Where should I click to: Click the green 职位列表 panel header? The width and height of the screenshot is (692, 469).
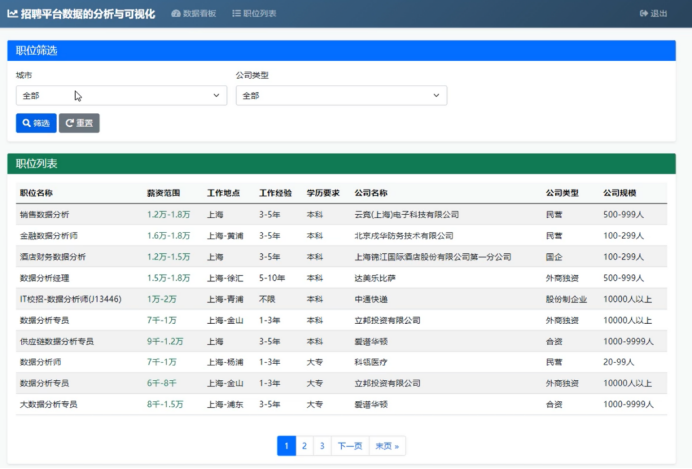(x=341, y=164)
